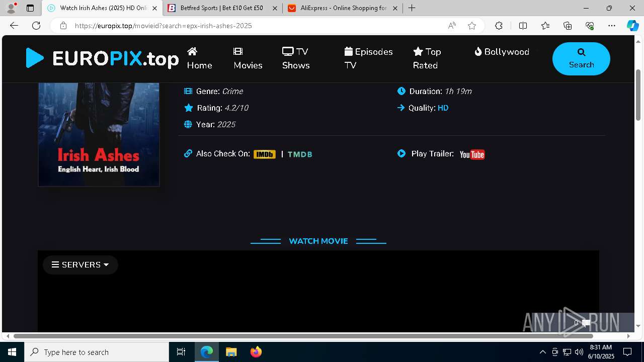Click Year value 2025

pos(226,124)
